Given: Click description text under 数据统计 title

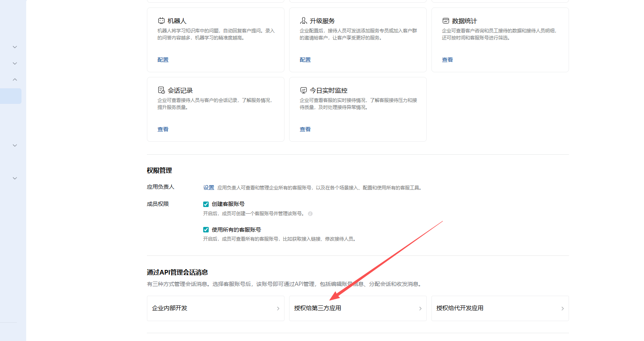Looking at the screenshot, I should [499, 34].
